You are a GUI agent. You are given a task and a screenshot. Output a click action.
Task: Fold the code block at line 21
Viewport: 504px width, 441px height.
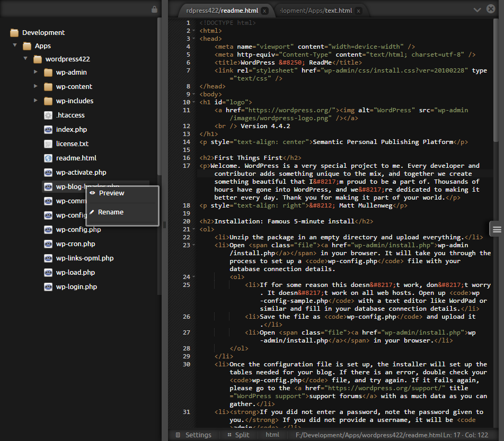click(194, 230)
